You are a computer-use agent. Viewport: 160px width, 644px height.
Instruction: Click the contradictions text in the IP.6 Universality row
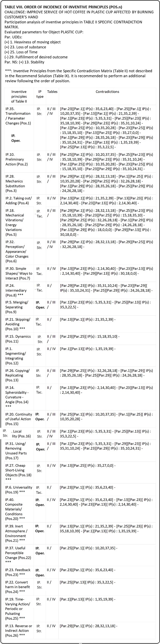click(87, 487)
